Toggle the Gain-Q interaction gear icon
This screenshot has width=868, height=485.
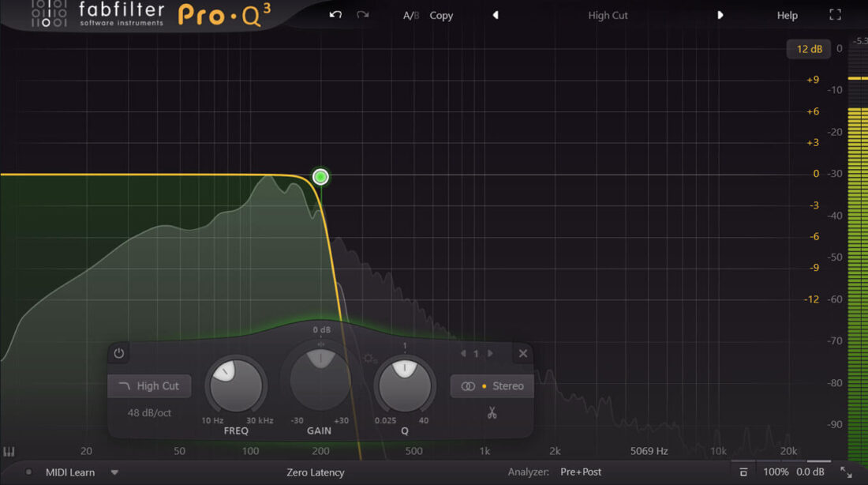click(369, 359)
